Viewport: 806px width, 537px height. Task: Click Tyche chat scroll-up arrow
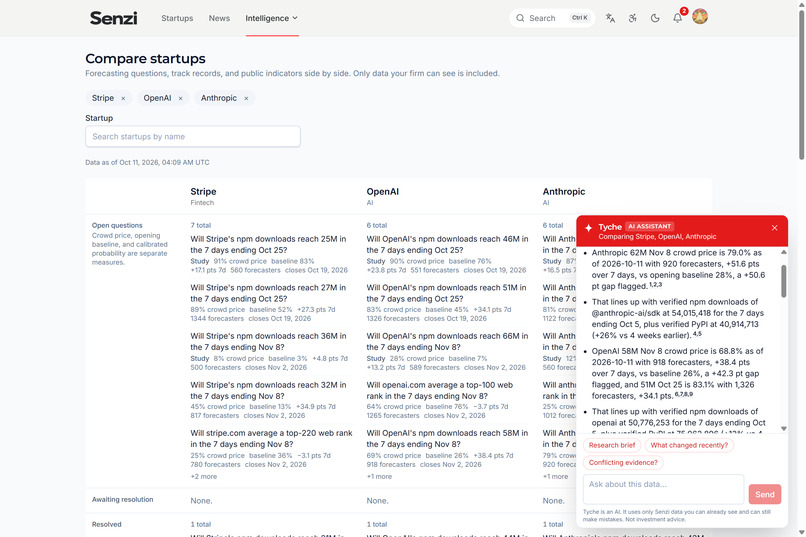pyautogui.click(x=783, y=252)
